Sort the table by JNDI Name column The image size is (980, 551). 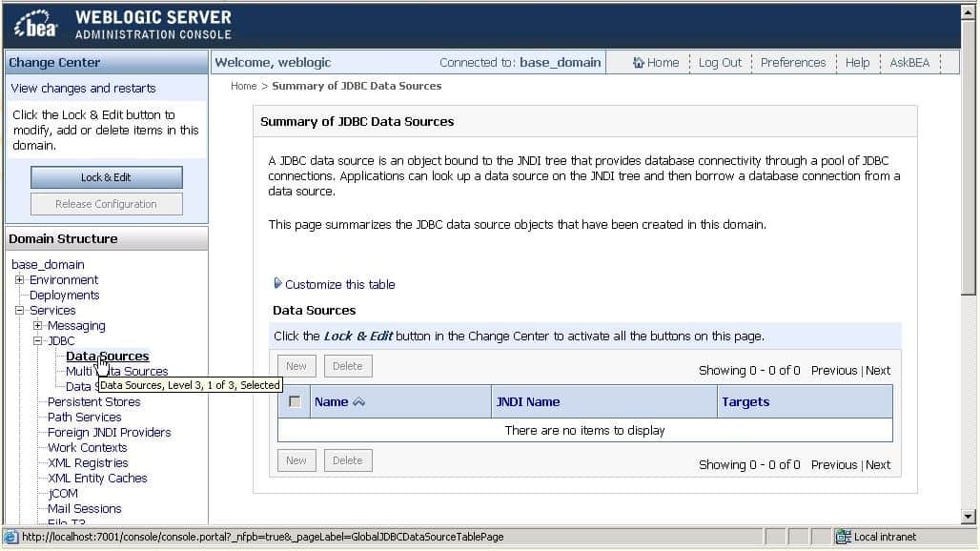(x=528, y=401)
